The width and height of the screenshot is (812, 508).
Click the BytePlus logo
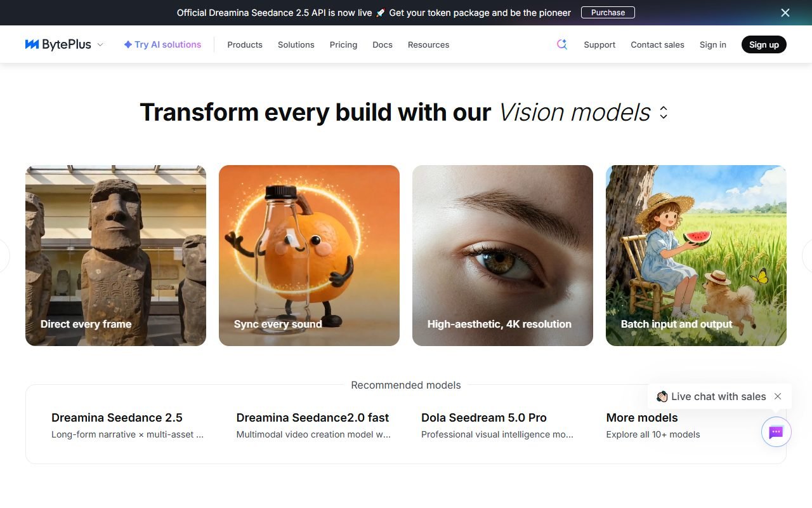[58, 44]
